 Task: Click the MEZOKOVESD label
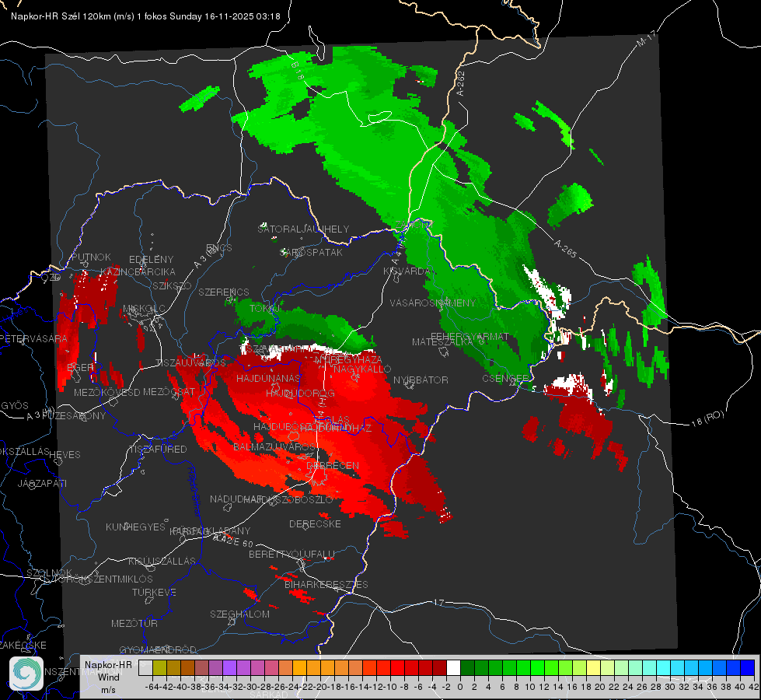(106, 392)
